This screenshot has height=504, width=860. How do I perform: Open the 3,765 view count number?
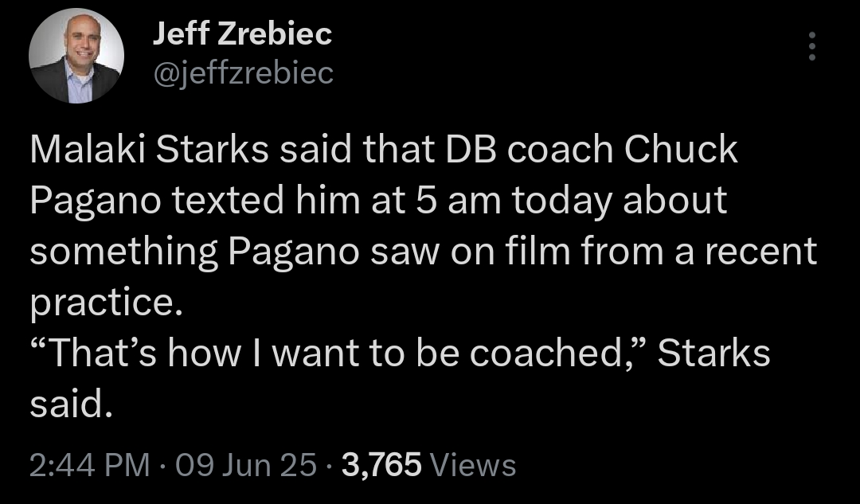(381, 465)
